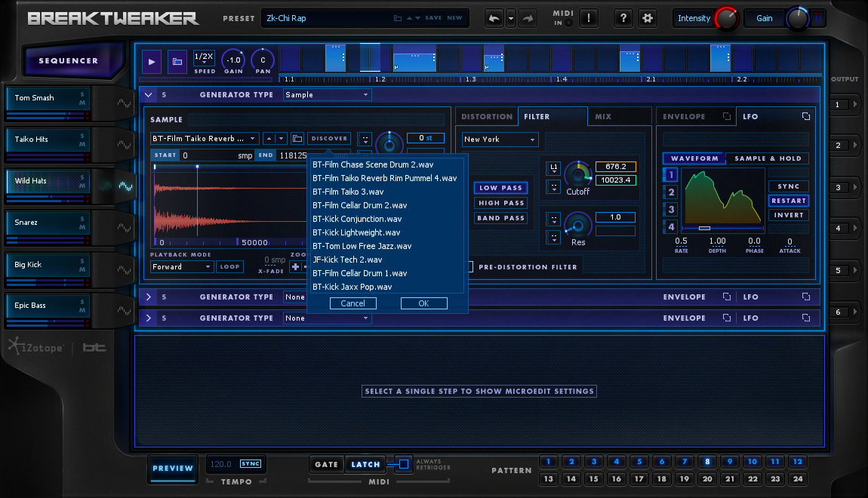Select BT-Kick Conjunction.wav from the list
This screenshot has width=868, height=498.
tap(357, 219)
